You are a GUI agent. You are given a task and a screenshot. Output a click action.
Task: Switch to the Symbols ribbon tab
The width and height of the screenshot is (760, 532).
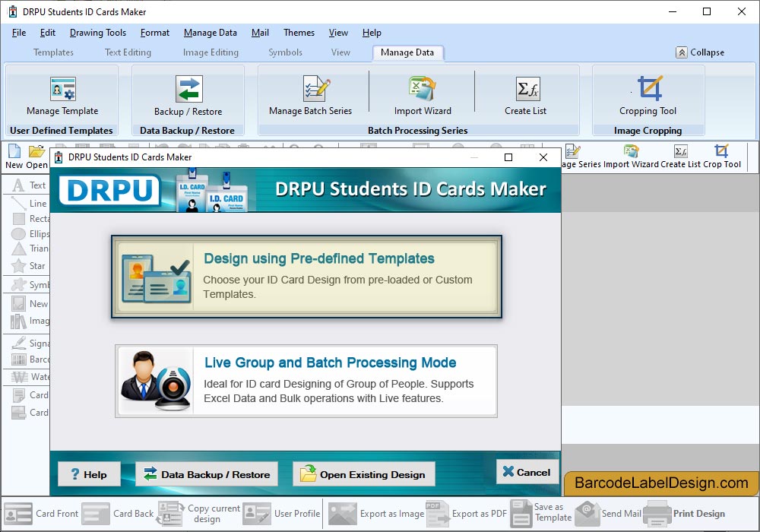point(286,52)
